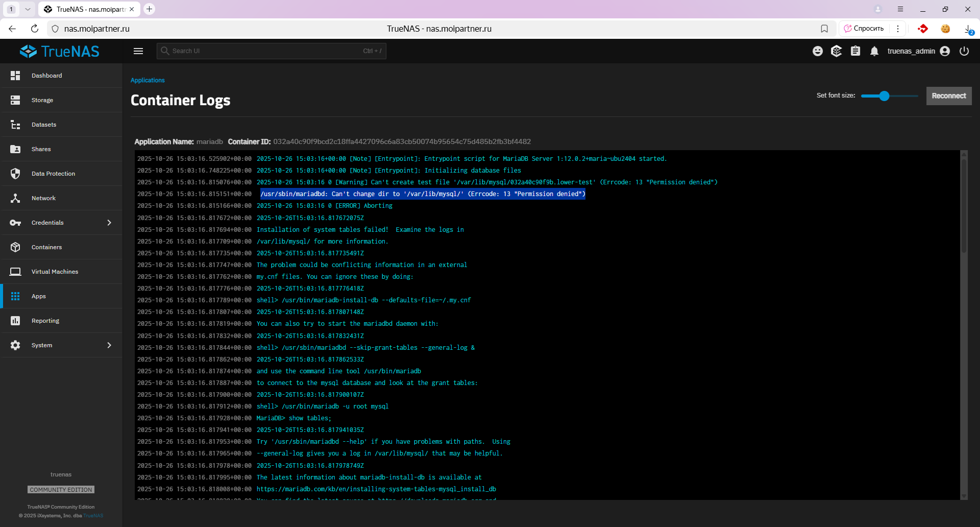Navigate to Virtual Machines
The width and height of the screenshot is (980, 527).
point(55,272)
